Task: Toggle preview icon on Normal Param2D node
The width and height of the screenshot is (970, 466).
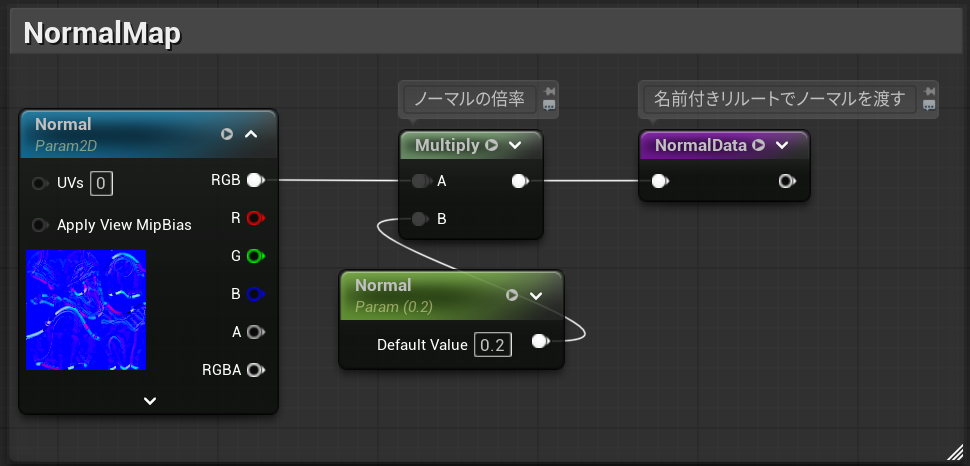Action: 227,134
